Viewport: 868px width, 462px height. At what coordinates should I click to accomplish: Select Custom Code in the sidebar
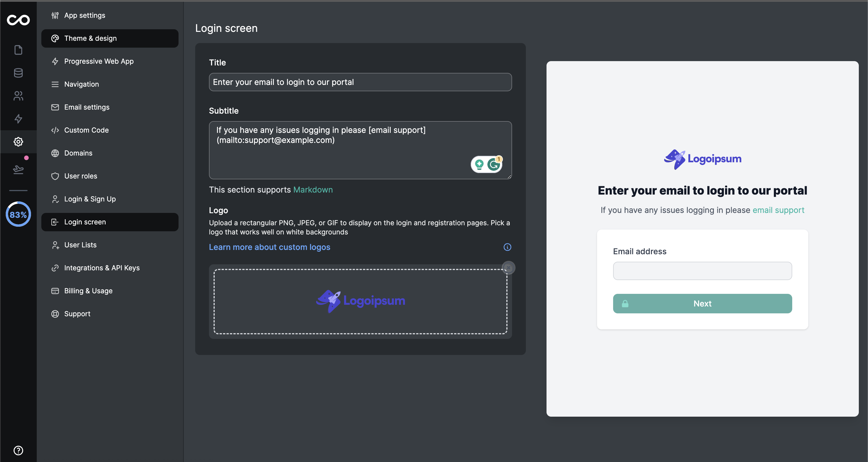[86, 130]
